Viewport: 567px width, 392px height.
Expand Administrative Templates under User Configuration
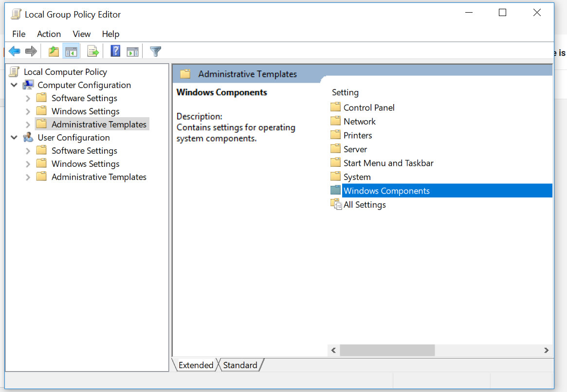coord(28,177)
